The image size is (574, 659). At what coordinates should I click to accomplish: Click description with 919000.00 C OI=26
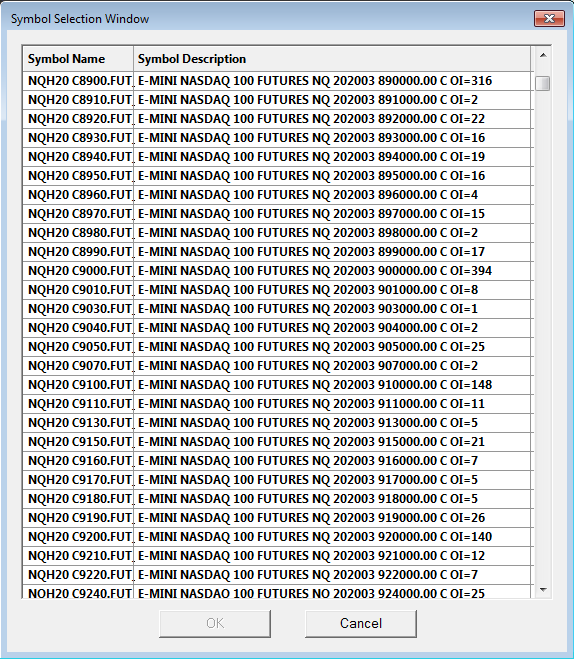tap(332, 517)
